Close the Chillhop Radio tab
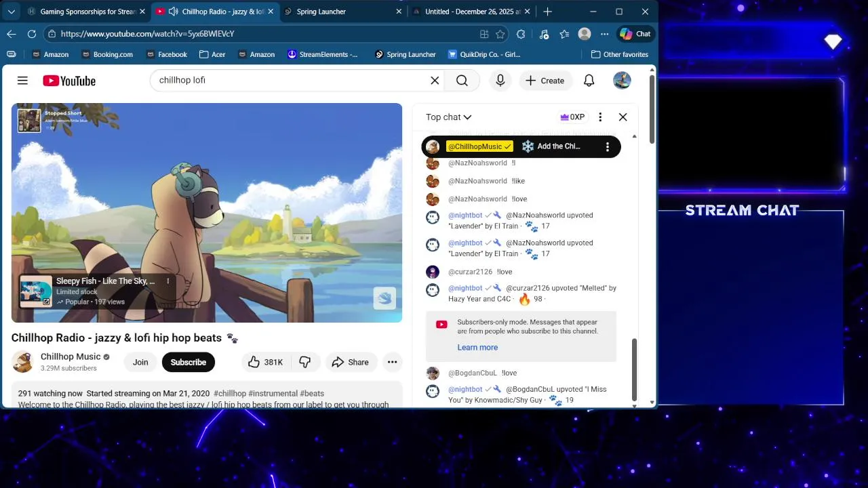 tap(270, 12)
